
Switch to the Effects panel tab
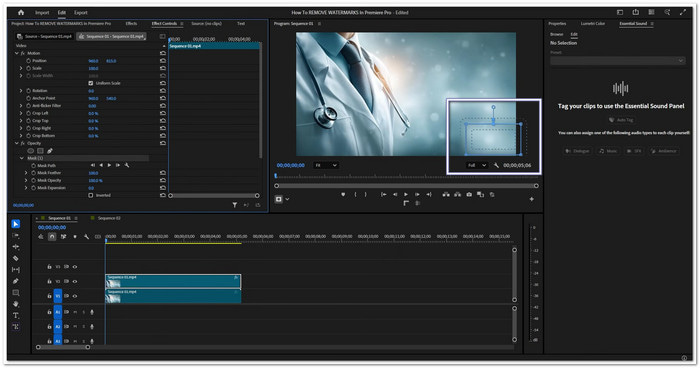click(x=131, y=24)
